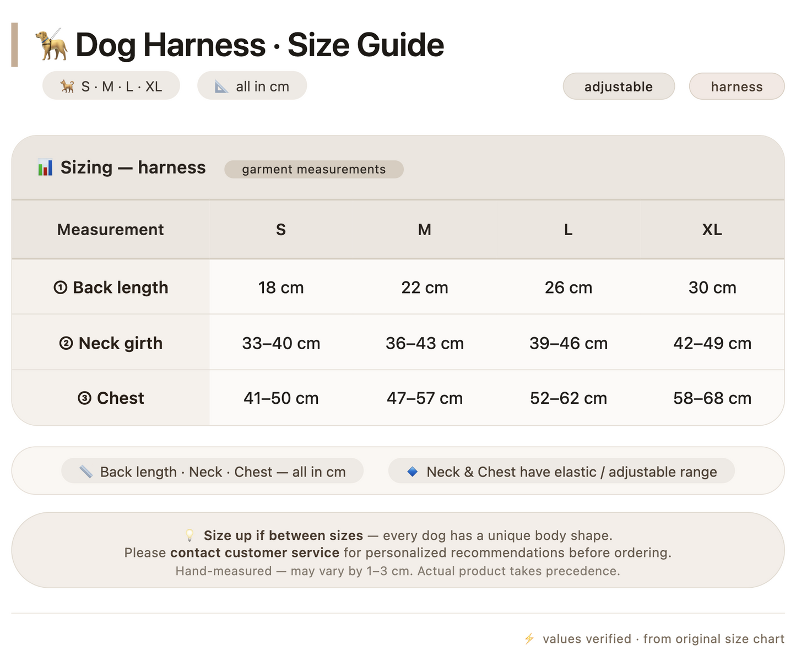This screenshot has width=796, height=672.
Task: Click the Neck & Chest have elastic note
Action: (561, 472)
